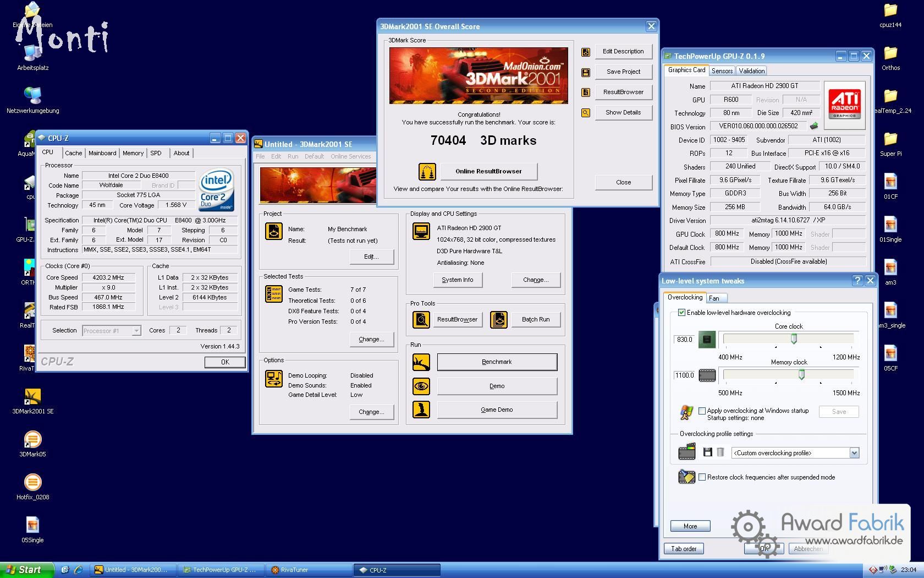This screenshot has width=924, height=578.
Task: Click the delete overclocking profile trash icon
Action: point(721,452)
